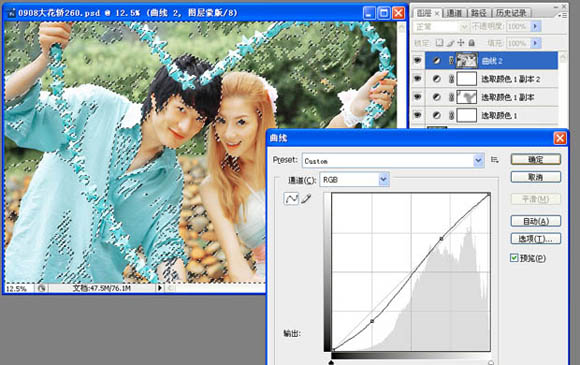Image resolution: width=580 pixels, height=365 pixels.
Task: Minimize the layers panel group
Action: click(x=557, y=6)
